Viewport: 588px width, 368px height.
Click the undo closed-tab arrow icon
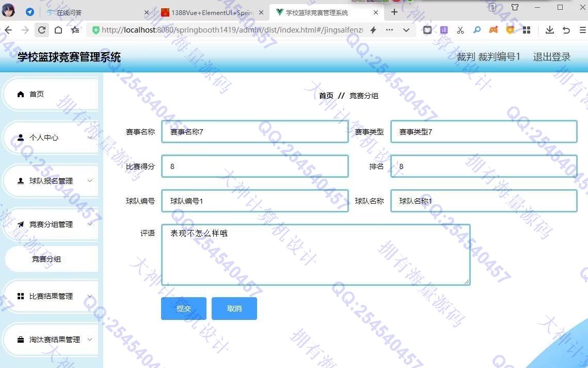pos(566,30)
